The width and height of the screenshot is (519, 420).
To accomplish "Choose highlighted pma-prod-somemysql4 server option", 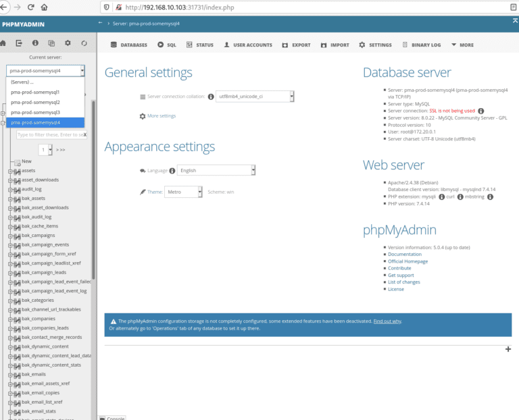I will click(x=45, y=123).
